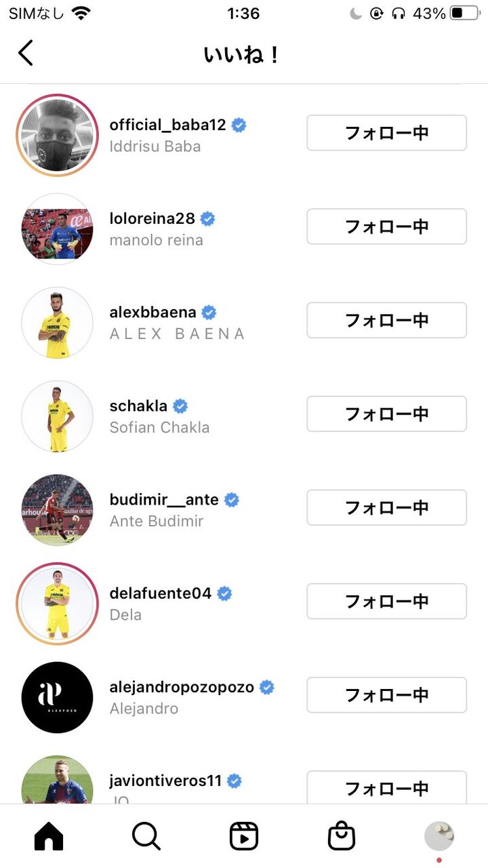Image resolution: width=488 pixels, height=868 pixels.
Task: Tap the back arrow icon
Action: pos(26,53)
